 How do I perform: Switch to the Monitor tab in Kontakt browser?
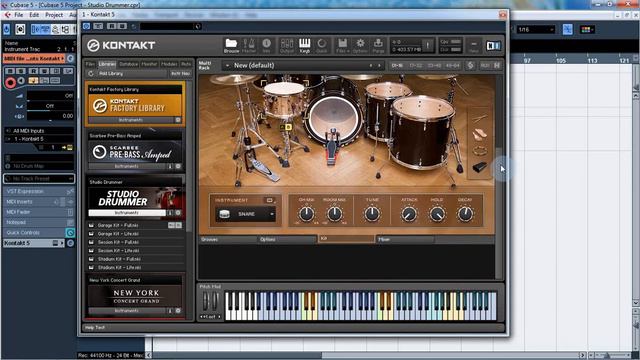point(149,64)
